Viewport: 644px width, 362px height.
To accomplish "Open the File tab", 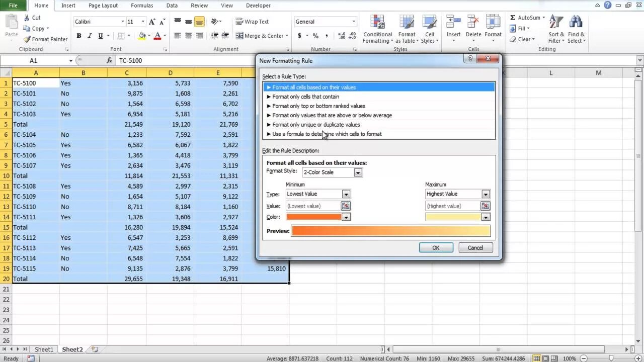I will (13, 6).
